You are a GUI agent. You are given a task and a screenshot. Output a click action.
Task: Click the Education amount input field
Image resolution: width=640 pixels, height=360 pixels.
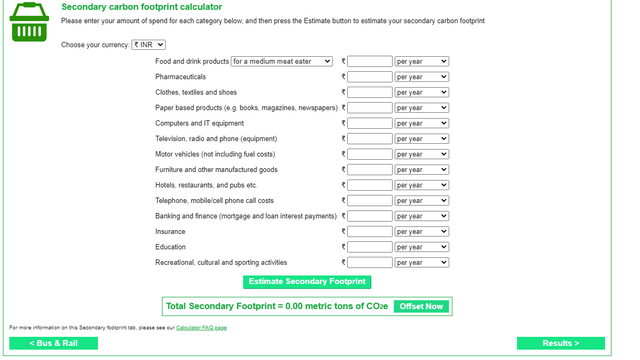[x=370, y=247]
